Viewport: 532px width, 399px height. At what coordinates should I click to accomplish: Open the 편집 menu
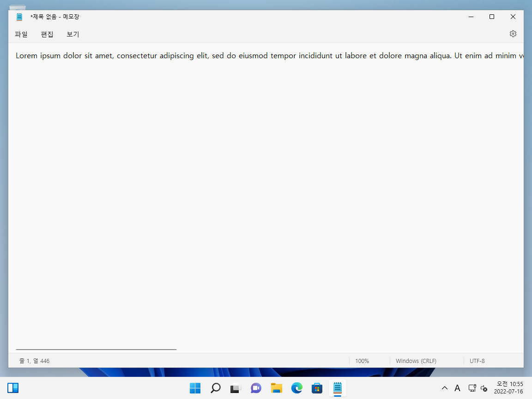pyautogui.click(x=47, y=34)
